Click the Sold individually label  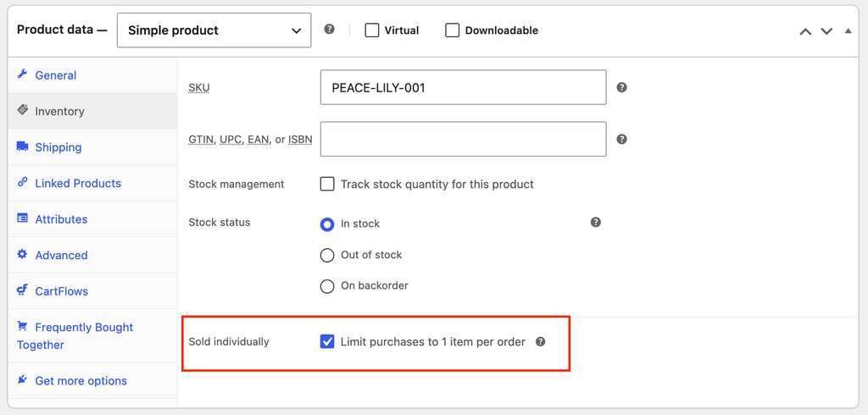point(229,342)
